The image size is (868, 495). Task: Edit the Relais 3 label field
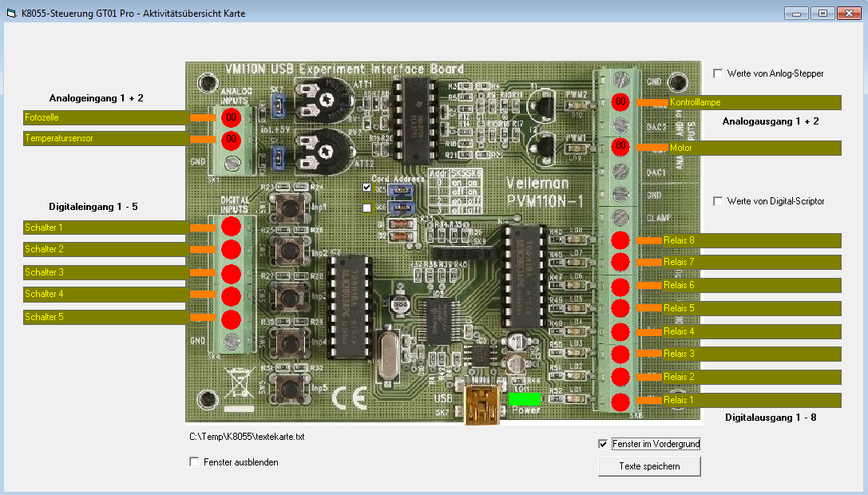click(751, 354)
